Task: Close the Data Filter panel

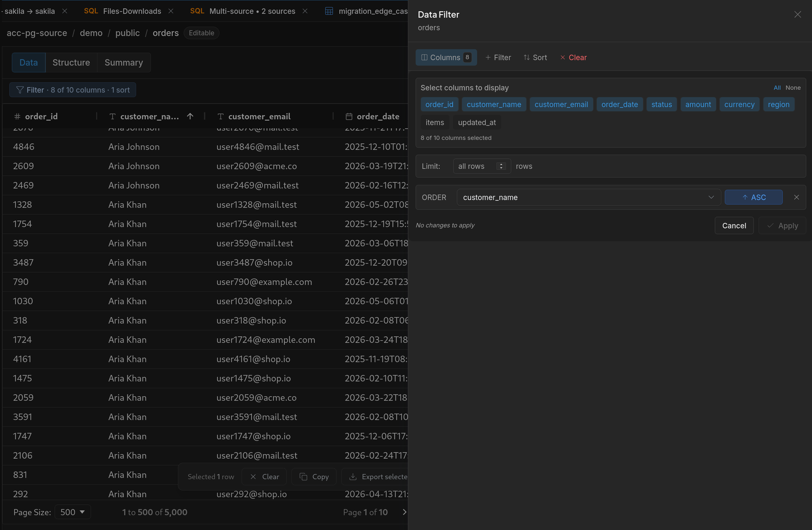Action: pyautogui.click(x=797, y=15)
